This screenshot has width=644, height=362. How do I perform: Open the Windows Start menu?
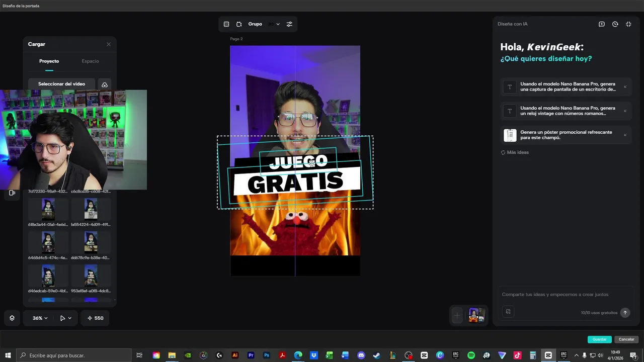(x=8, y=355)
